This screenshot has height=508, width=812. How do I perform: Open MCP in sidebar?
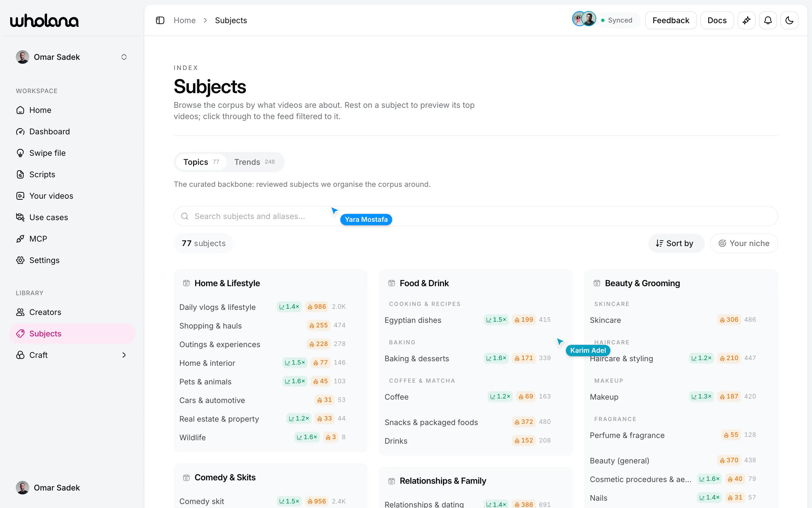[72, 239]
